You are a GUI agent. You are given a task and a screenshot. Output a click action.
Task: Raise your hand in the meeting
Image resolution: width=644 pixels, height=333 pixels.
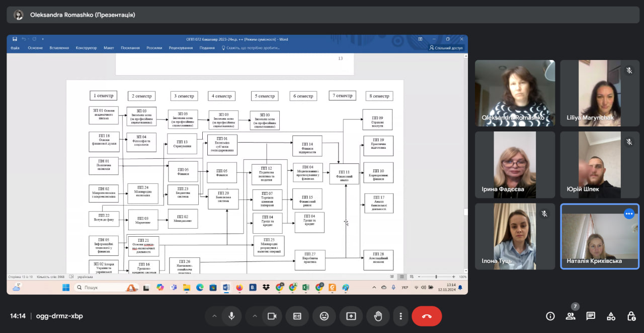click(378, 316)
